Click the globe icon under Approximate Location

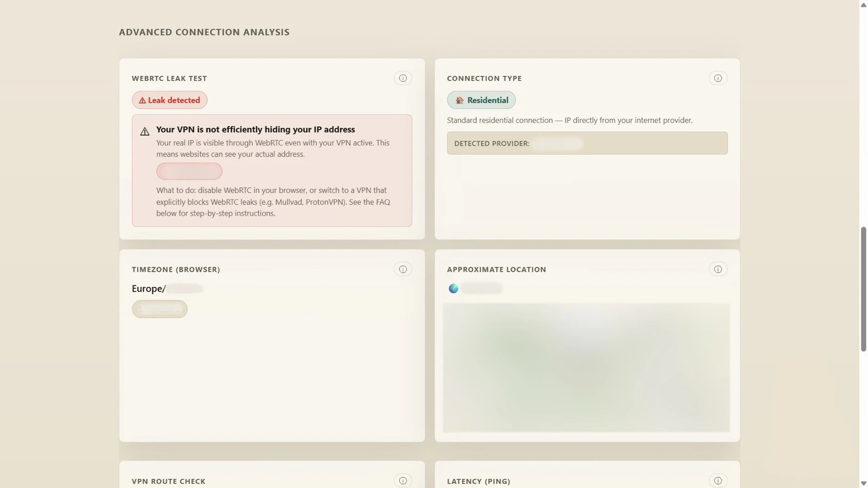[454, 288]
